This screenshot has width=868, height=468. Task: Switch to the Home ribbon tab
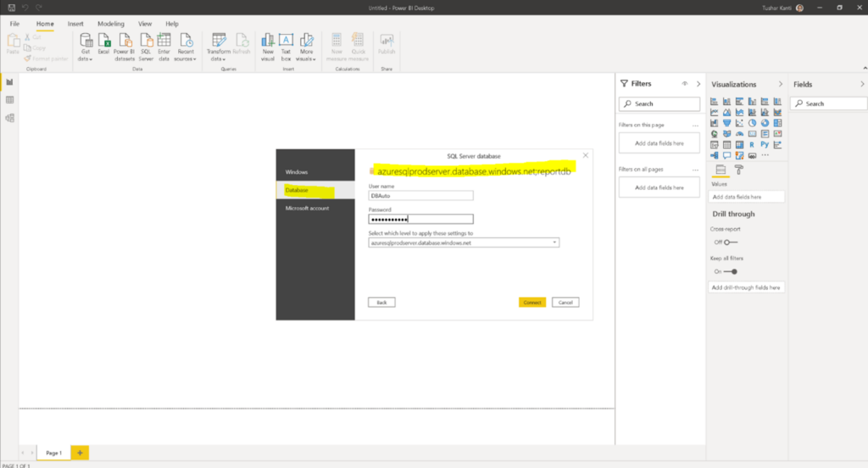(x=45, y=24)
